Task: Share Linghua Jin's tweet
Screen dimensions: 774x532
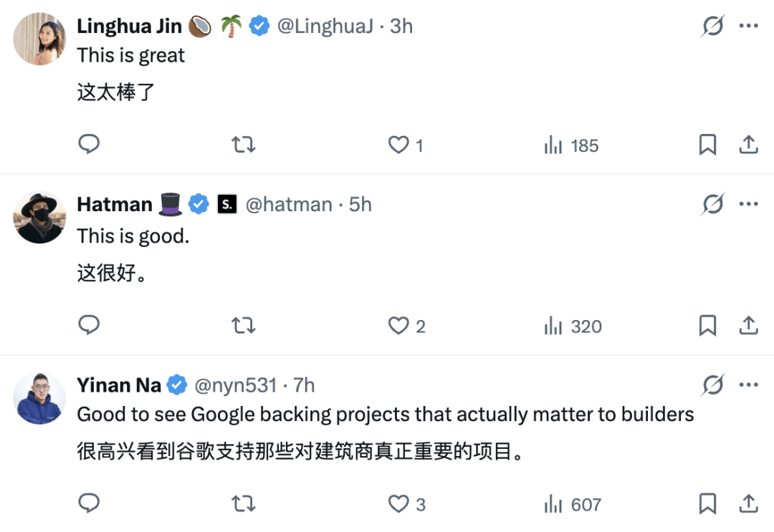Action: click(748, 145)
